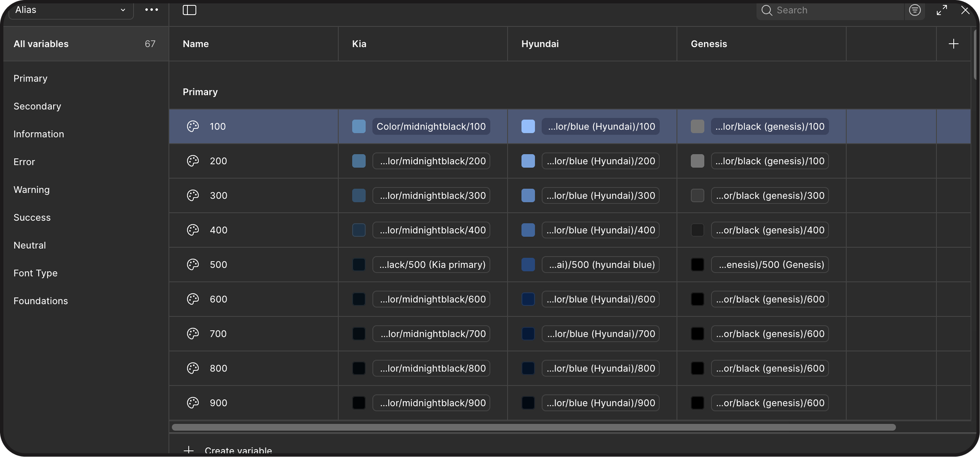980x457 pixels.
Task: Click the Primary section heading in table
Action: coord(200,92)
